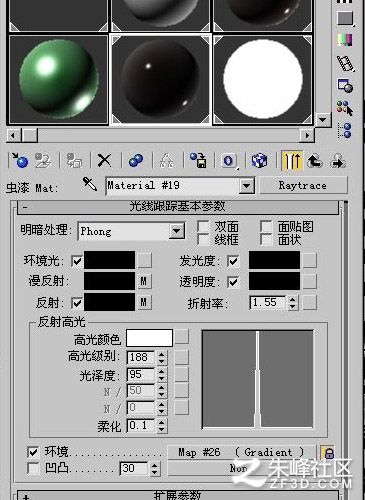Click the filmstrip Make Preview icon

click(x=345, y=63)
